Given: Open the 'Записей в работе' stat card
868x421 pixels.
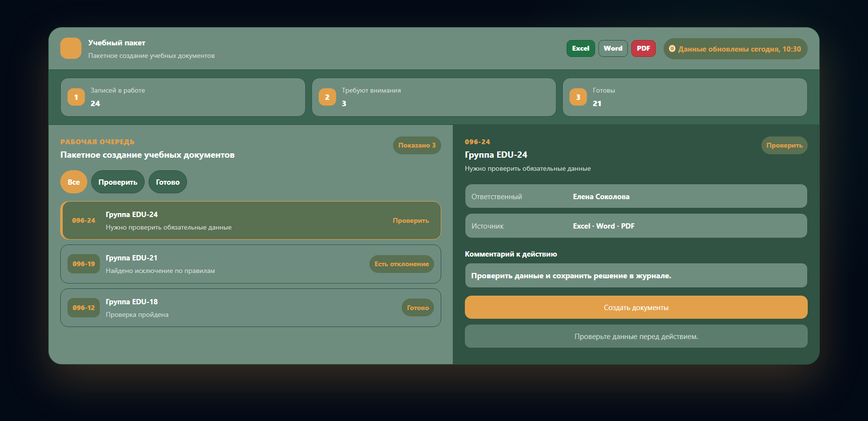Looking at the screenshot, I should pyautogui.click(x=183, y=97).
